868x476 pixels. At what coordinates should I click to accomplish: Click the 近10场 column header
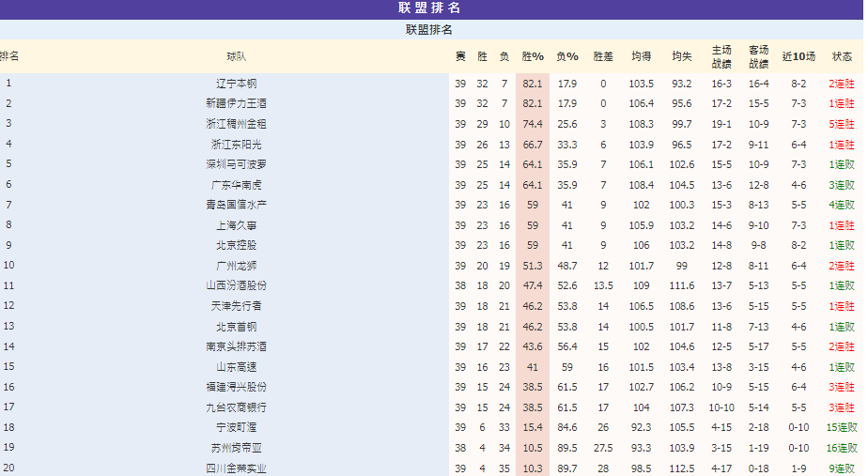point(798,56)
